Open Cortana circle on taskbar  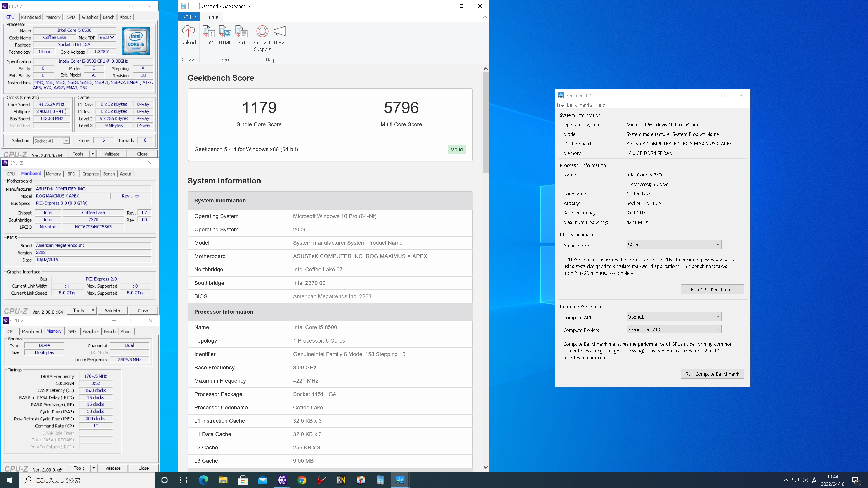pos(164,480)
